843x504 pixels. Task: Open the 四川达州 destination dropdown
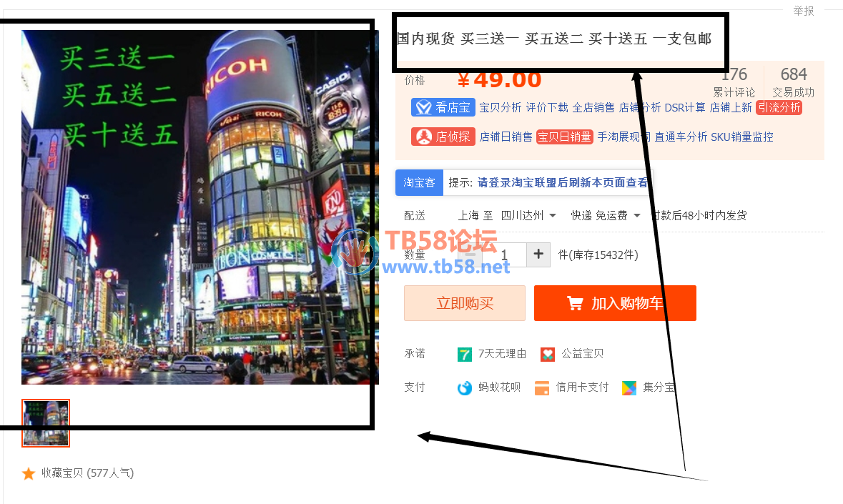[x=528, y=215]
